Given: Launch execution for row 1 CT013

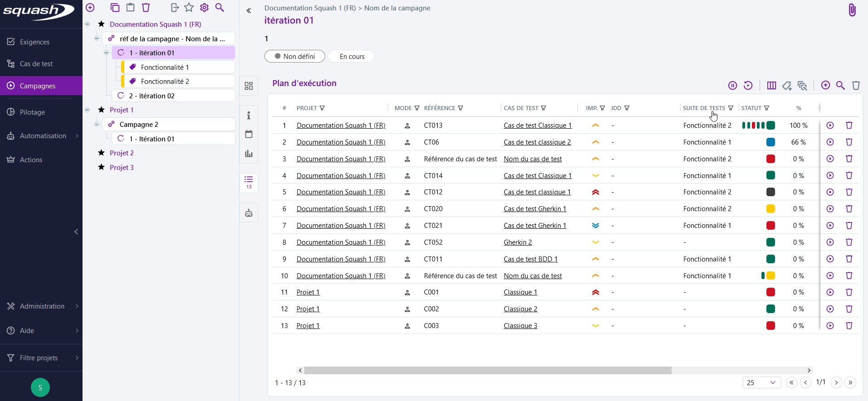Looking at the screenshot, I should tap(830, 126).
